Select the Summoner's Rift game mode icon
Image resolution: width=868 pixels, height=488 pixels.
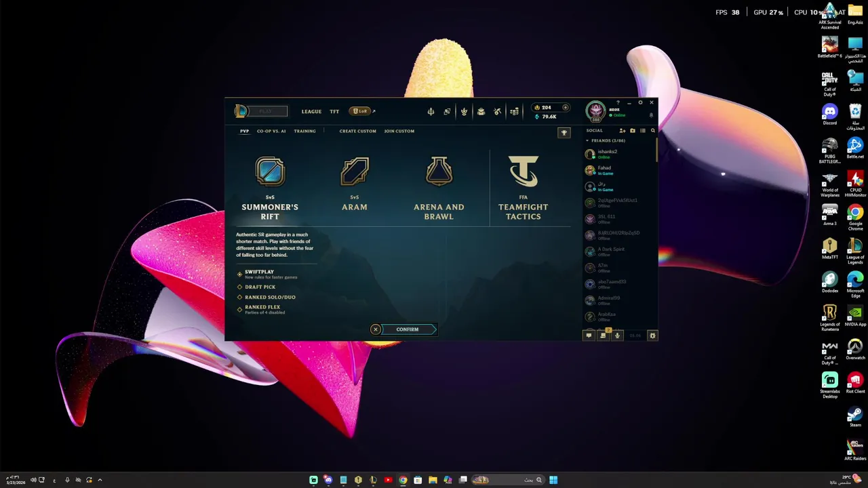[270, 171]
